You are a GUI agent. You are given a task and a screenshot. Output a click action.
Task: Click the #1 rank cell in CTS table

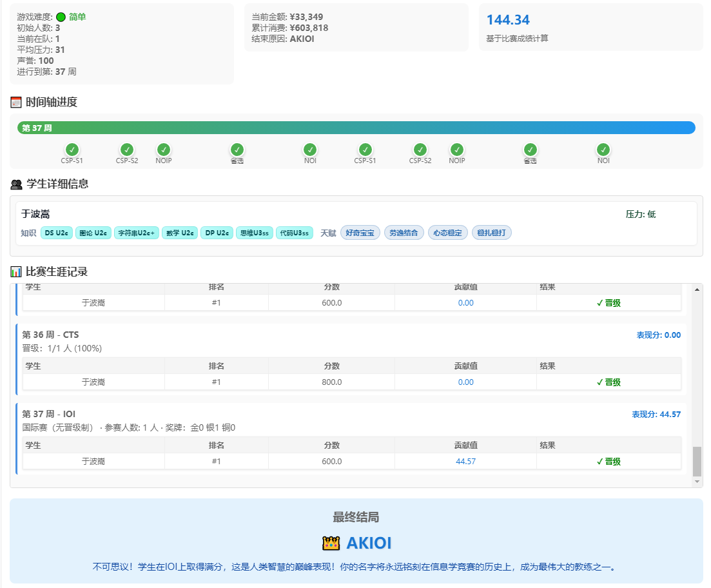[217, 382]
